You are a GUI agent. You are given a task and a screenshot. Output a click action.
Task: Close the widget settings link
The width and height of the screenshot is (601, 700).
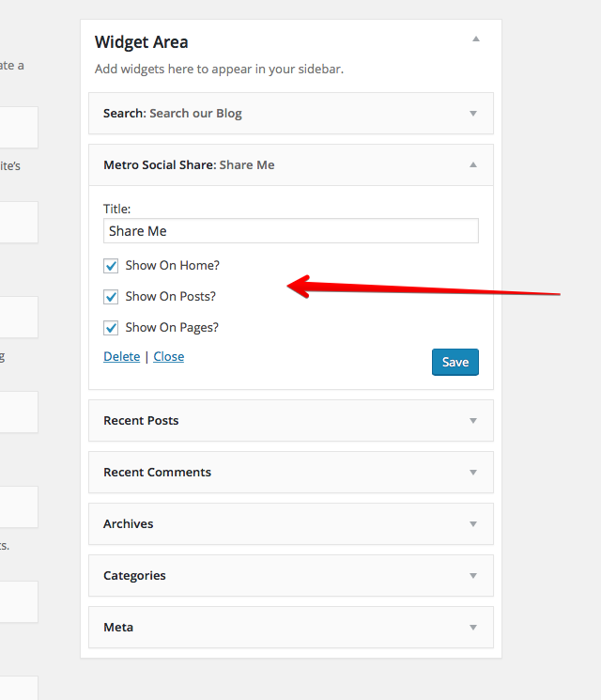(x=169, y=357)
